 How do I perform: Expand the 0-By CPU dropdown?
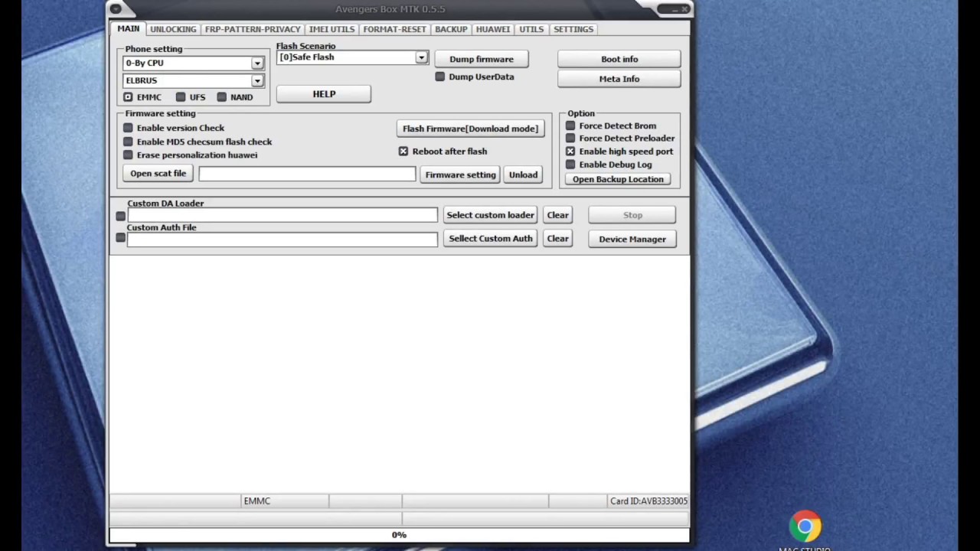click(x=257, y=64)
